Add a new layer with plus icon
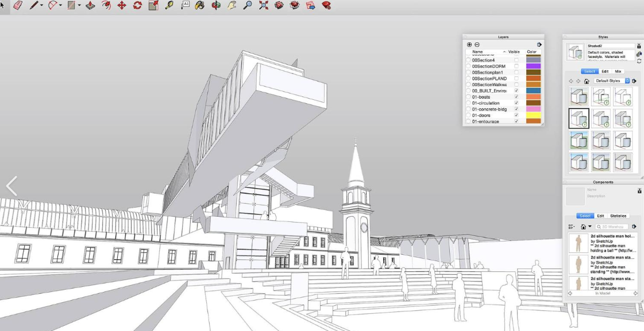The image size is (644, 331). (469, 44)
